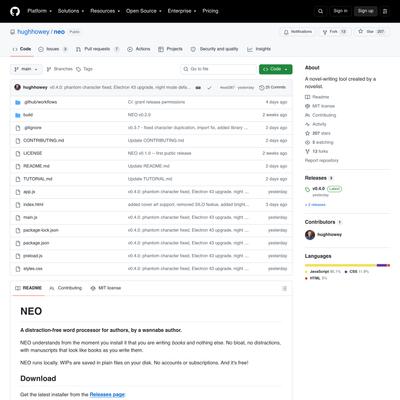Click the Activity pulse icon in About
400x400 pixels.
coord(307,124)
